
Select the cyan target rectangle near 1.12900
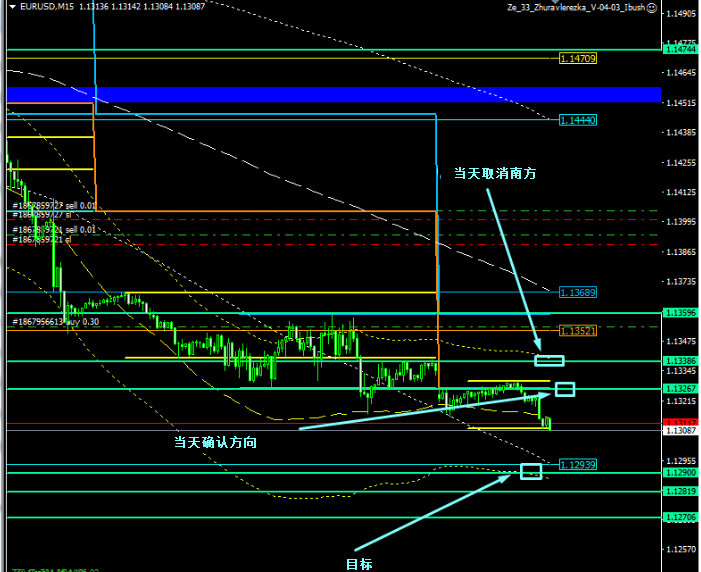tap(530, 471)
